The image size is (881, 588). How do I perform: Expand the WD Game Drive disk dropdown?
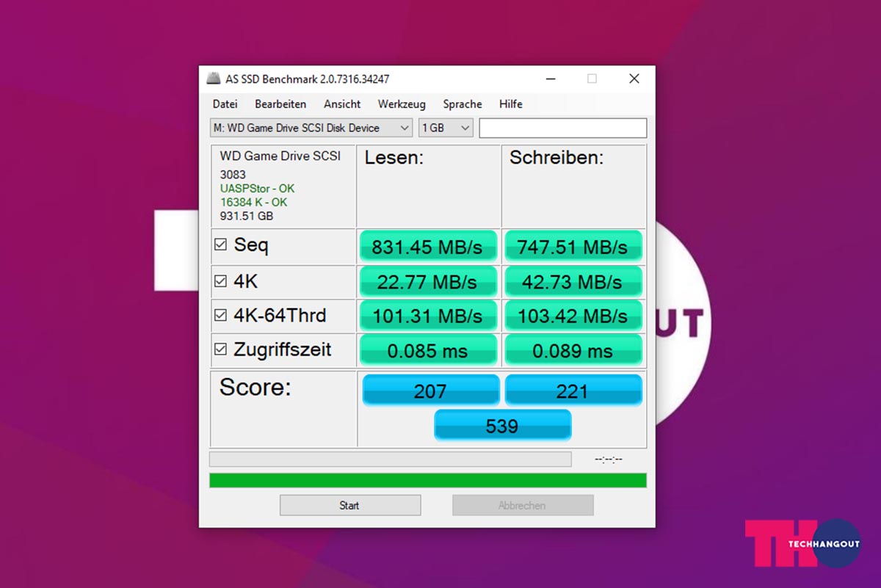311,128
